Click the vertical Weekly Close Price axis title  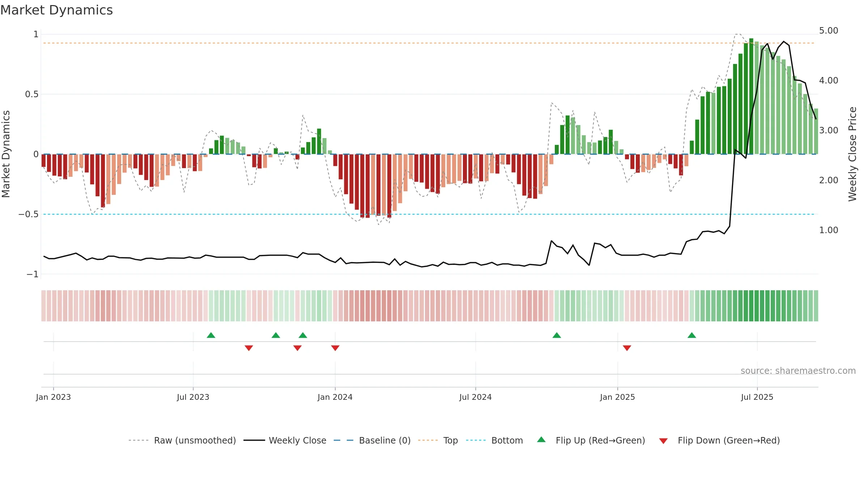pyautogui.click(x=852, y=154)
